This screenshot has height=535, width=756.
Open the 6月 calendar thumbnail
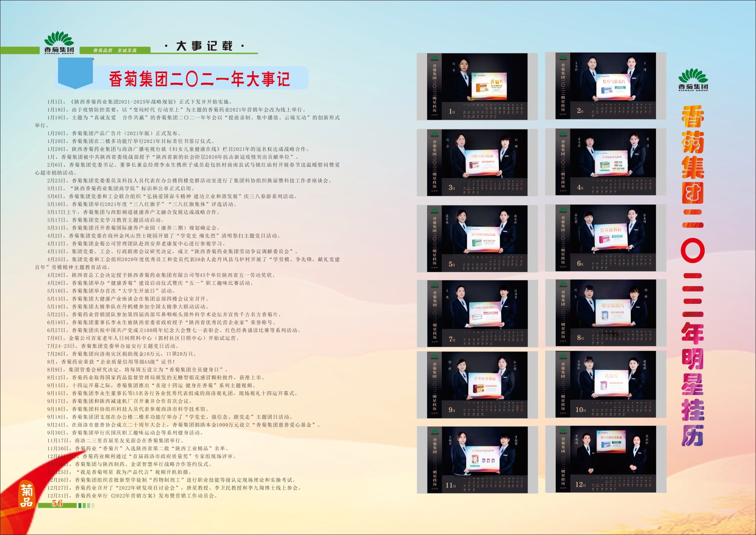(x=606, y=238)
